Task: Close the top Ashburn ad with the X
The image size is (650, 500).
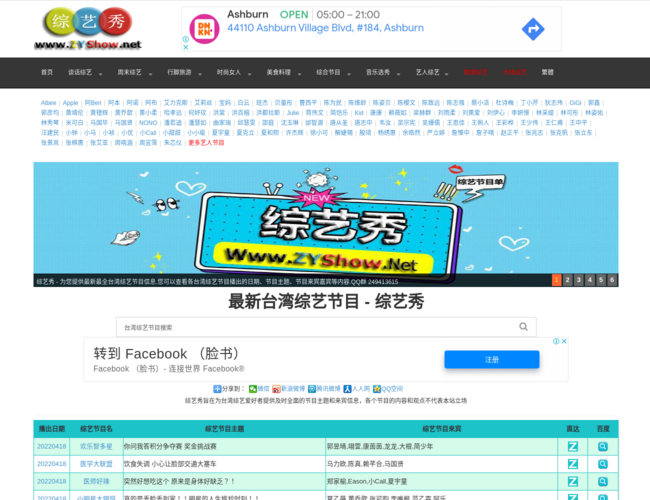Action: (186, 47)
